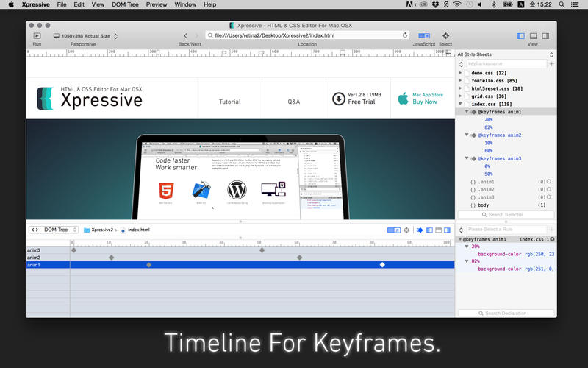Image resolution: width=588 pixels, height=368 pixels.
Task: Click anim2 keyframe marker at 60%
Action: [299, 258]
